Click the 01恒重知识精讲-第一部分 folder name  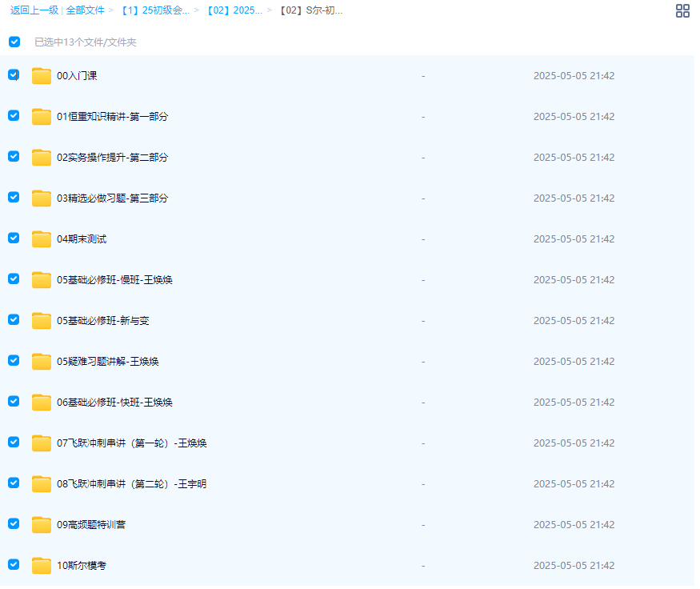point(113,117)
